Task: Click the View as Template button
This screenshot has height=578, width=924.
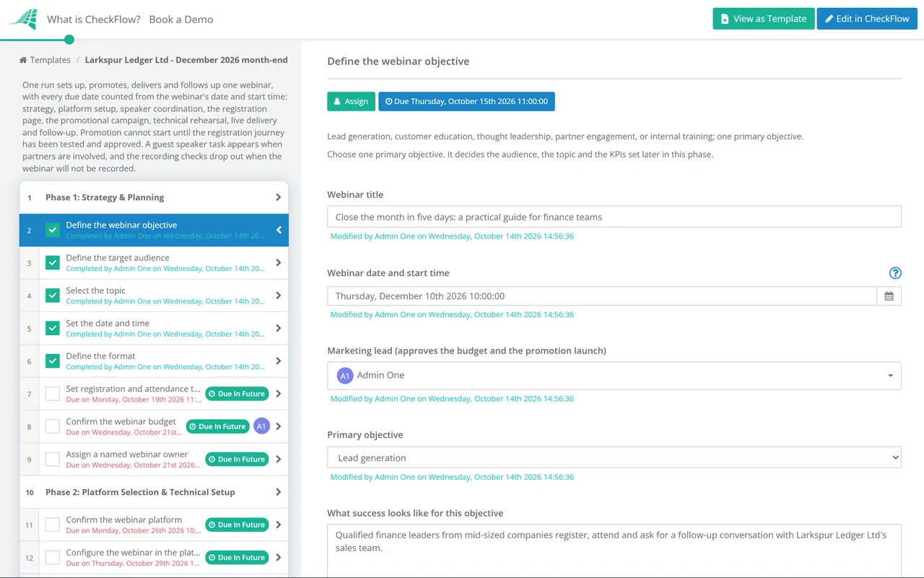Action: [764, 19]
